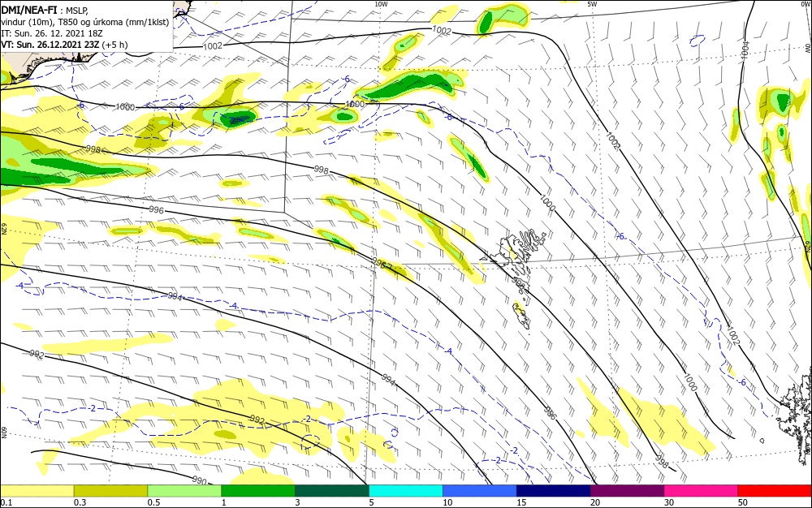Click the dark green 3 mm legend swatch
812x508 pixels.
pos(332,491)
